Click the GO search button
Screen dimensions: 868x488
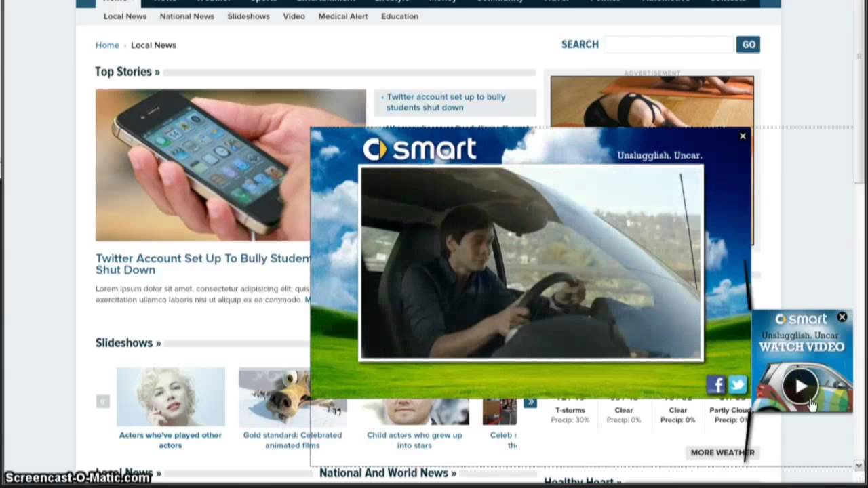pos(748,44)
